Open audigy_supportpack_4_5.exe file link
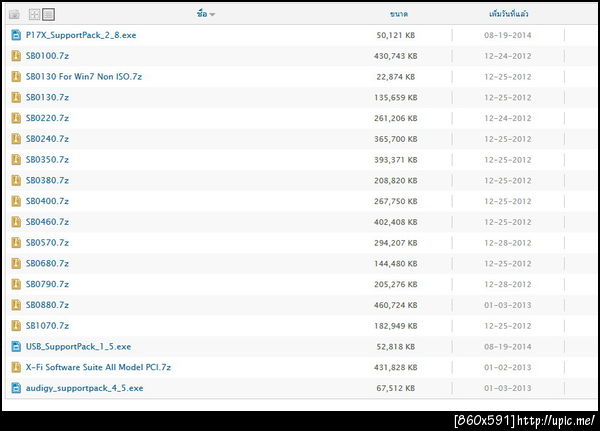Viewport: 600px width, 431px height. 85,388
